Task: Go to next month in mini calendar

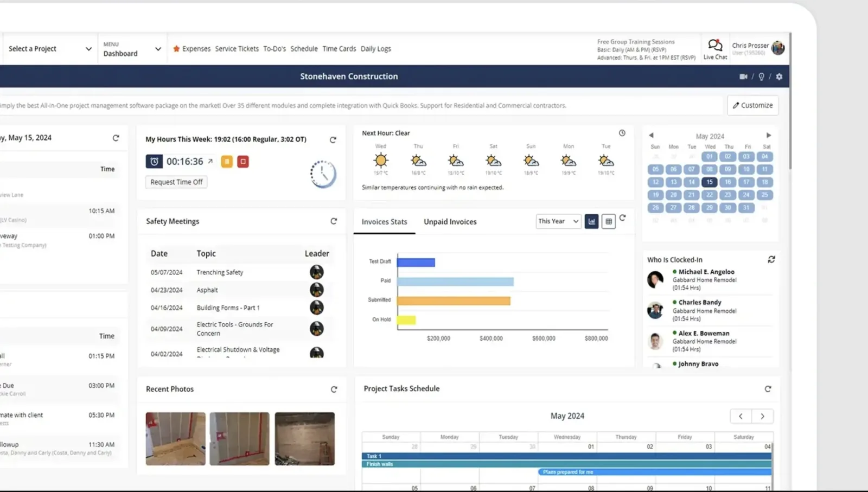Action: 768,136
